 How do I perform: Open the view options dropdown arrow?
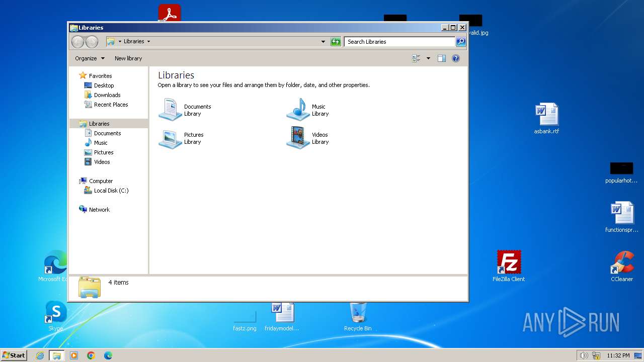[428, 58]
